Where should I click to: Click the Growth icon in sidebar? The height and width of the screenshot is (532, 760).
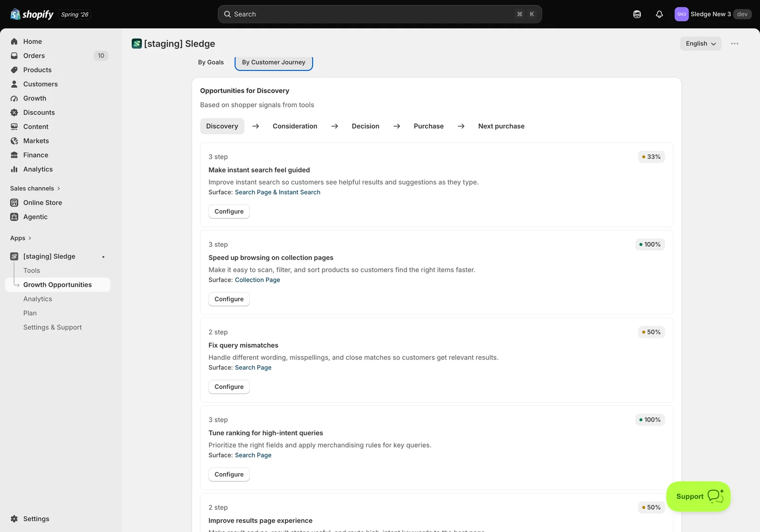pyautogui.click(x=14, y=98)
